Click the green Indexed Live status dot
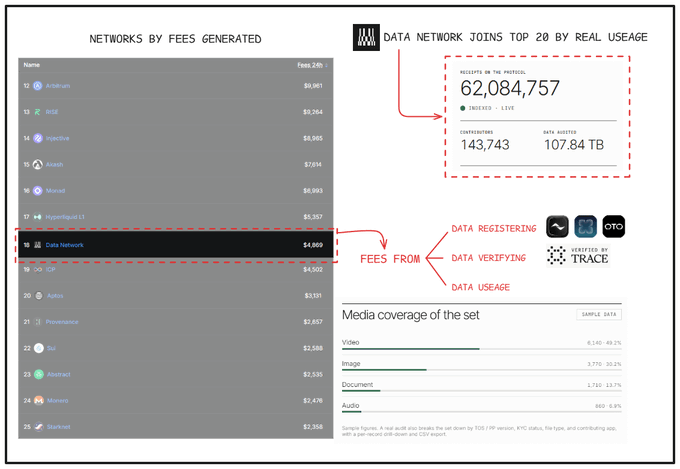Image resolution: width=680 pixels, height=469 pixels. 463,108
